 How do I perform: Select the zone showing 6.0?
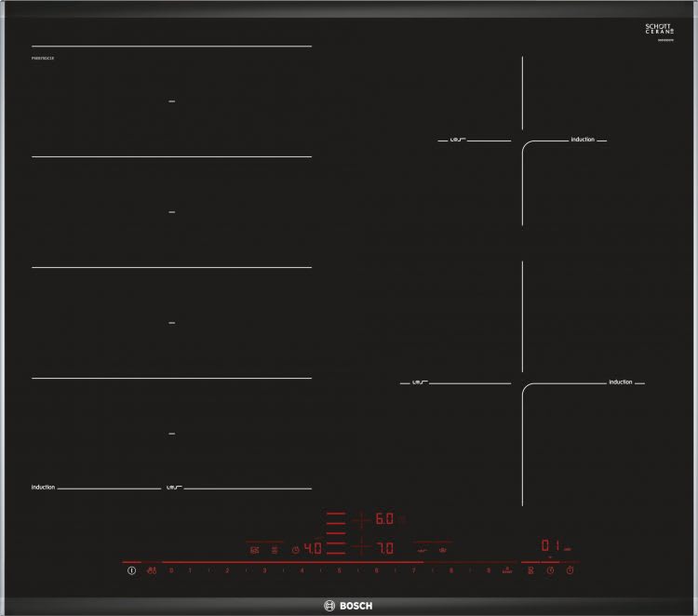tap(384, 519)
